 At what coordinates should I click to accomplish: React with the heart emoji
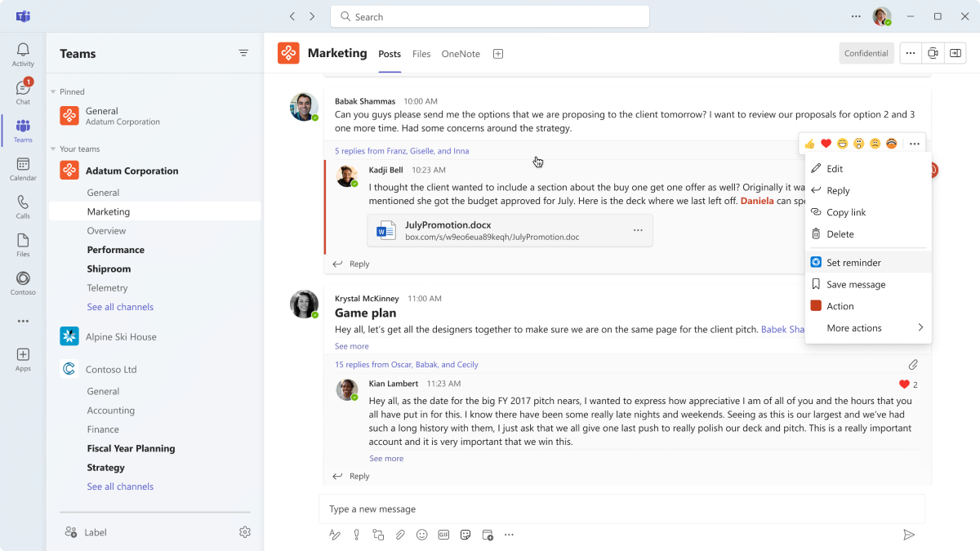pos(826,144)
